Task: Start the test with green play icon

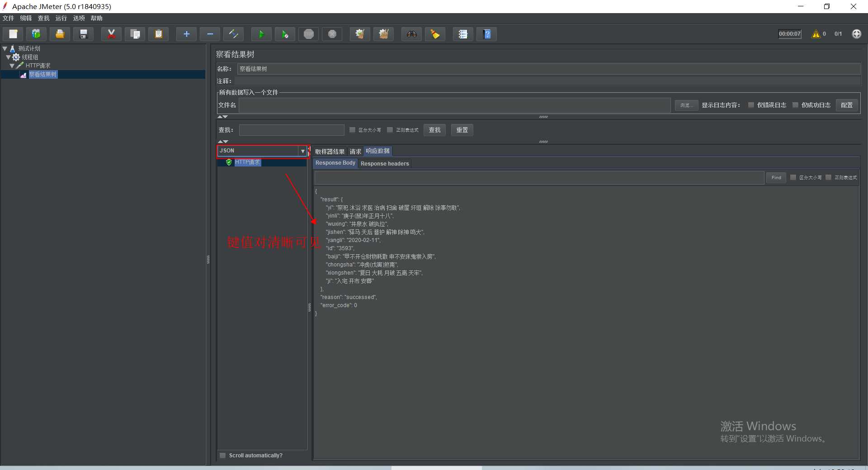Action: click(261, 34)
